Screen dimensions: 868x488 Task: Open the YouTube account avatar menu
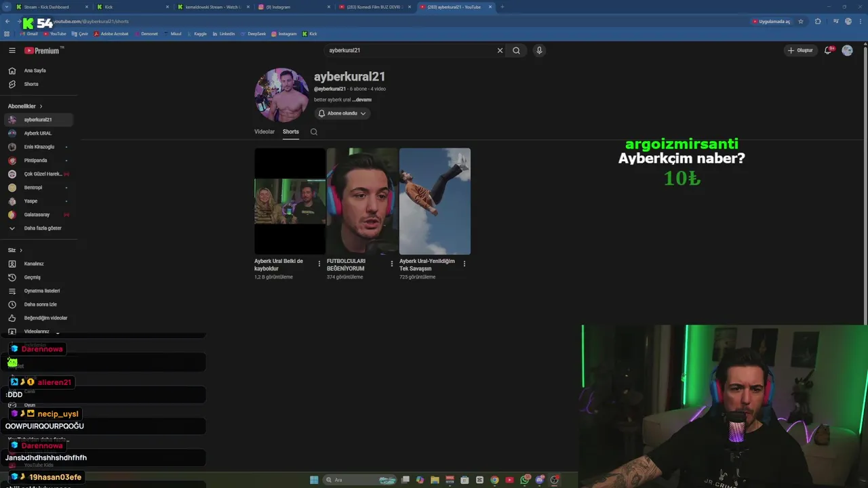pos(847,50)
